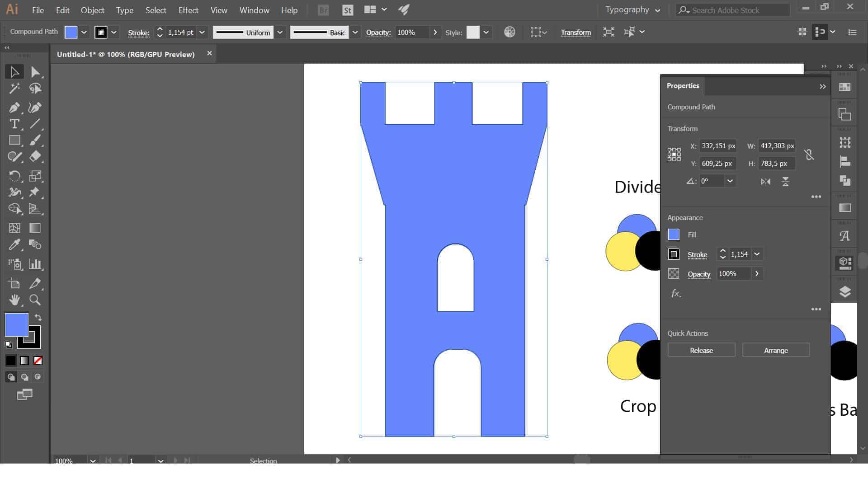Open the Opacity link in Properties
Screen dimensions: 868x488
point(699,274)
